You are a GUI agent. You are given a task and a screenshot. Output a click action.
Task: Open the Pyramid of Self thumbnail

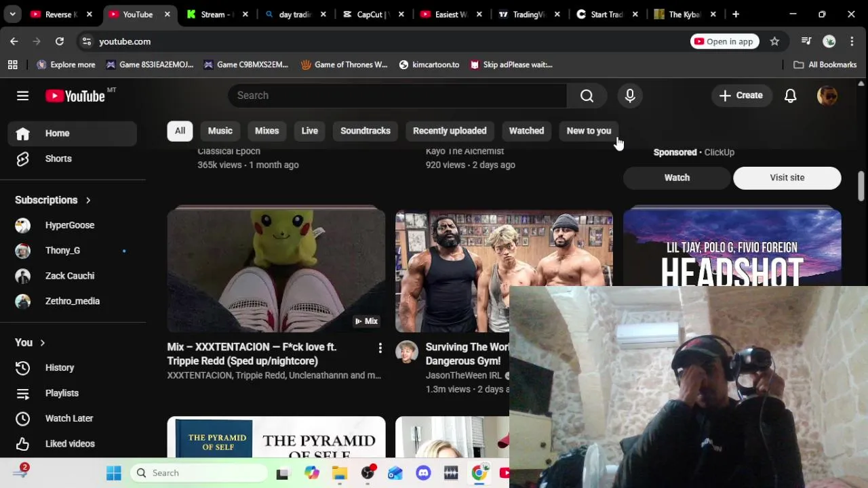tap(276, 437)
